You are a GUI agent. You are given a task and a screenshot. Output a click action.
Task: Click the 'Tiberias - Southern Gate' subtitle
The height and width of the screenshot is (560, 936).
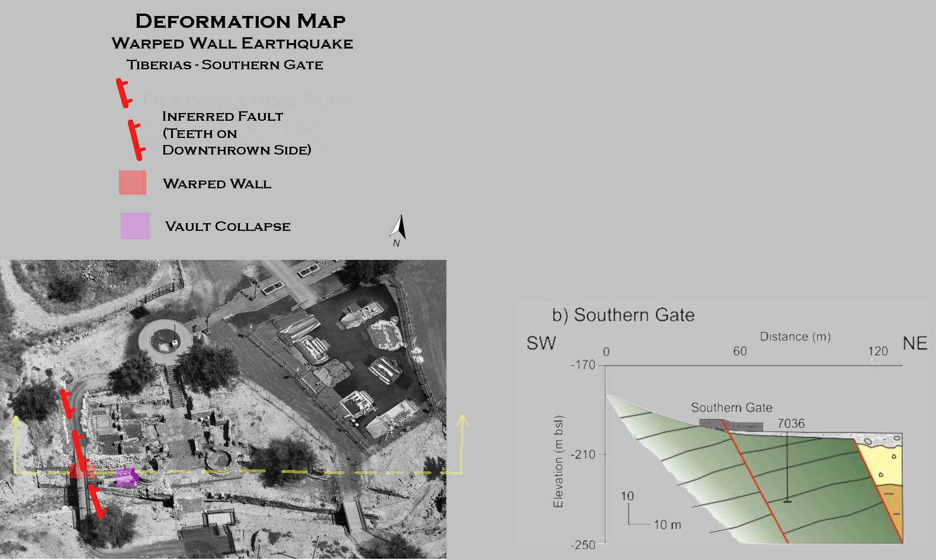tap(225, 65)
